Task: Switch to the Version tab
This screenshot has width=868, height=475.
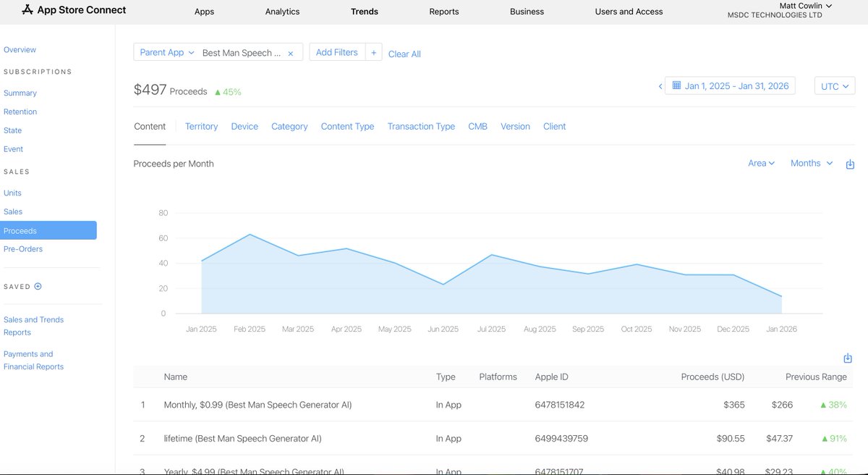Action: (515, 126)
